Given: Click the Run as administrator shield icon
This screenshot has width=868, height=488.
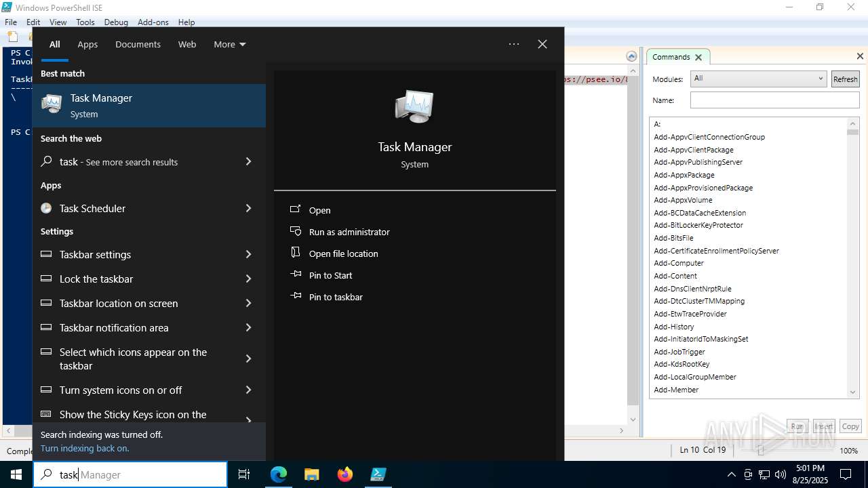Looking at the screenshot, I should pyautogui.click(x=295, y=231).
